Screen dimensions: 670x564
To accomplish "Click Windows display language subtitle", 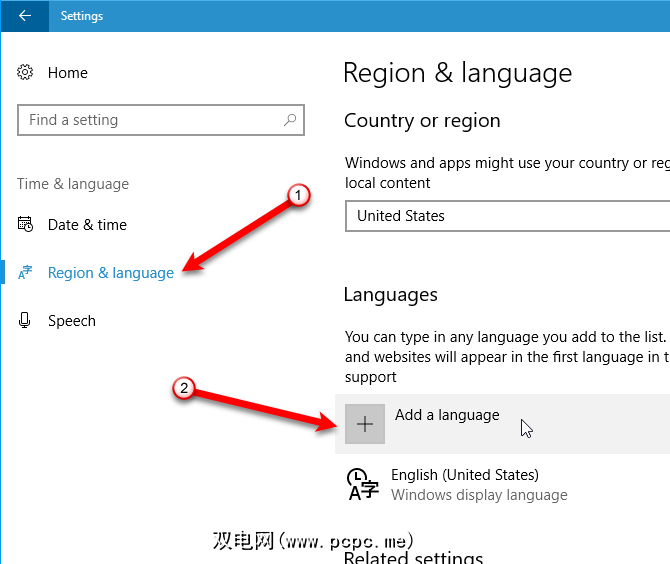I will [x=479, y=495].
